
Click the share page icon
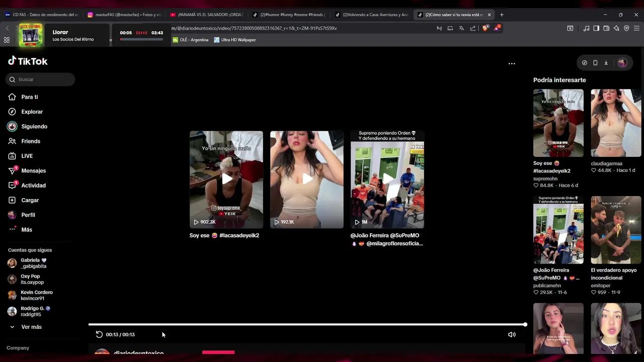click(473, 28)
